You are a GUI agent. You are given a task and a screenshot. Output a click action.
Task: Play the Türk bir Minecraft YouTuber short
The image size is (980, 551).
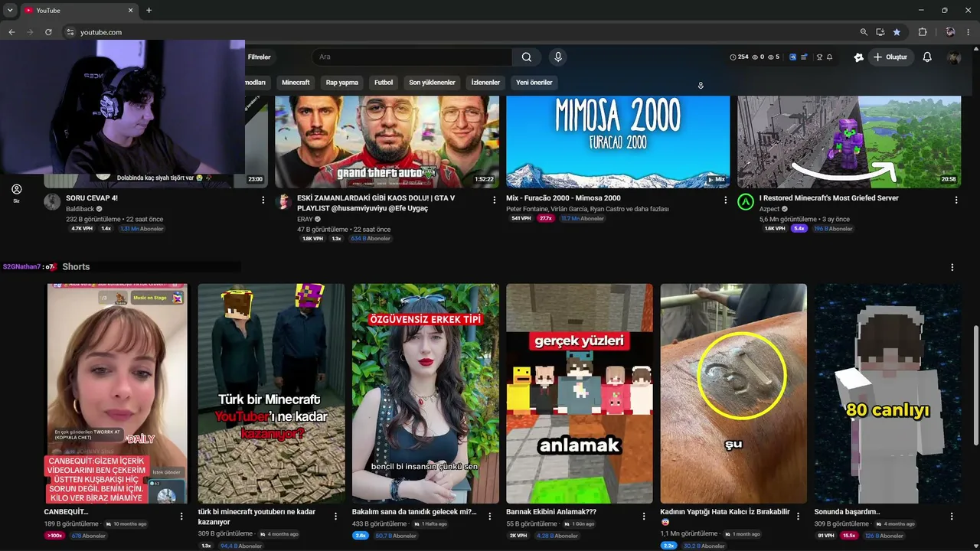point(272,393)
